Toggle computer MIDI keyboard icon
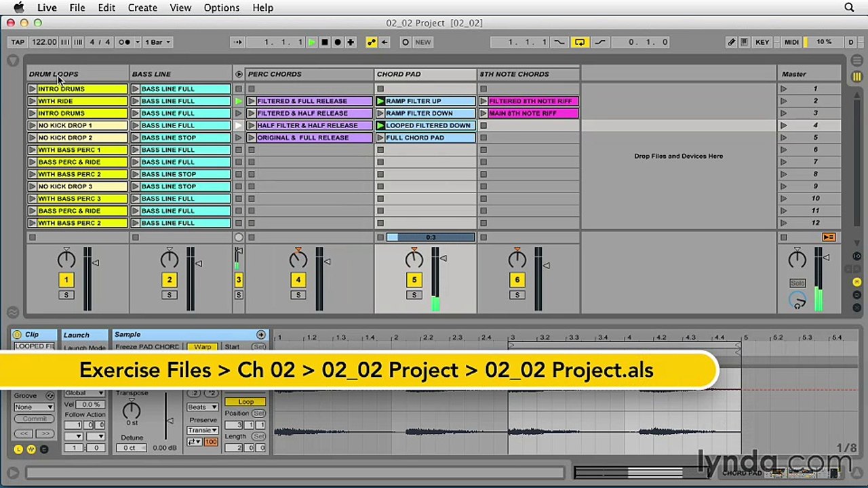The width and height of the screenshot is (868, 488). click(745, 42)
